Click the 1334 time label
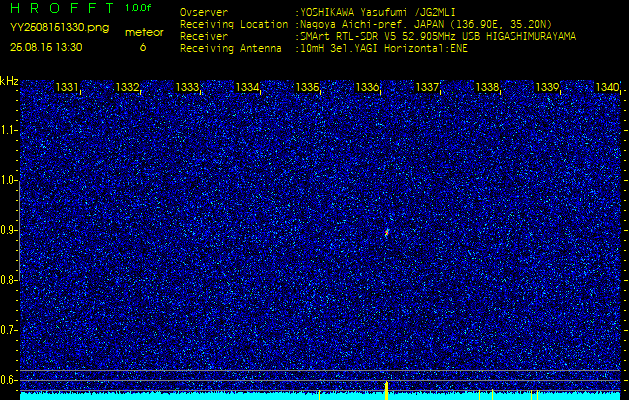Image resolution: width=629 pixels, height=400 pixels. (247, 87)
